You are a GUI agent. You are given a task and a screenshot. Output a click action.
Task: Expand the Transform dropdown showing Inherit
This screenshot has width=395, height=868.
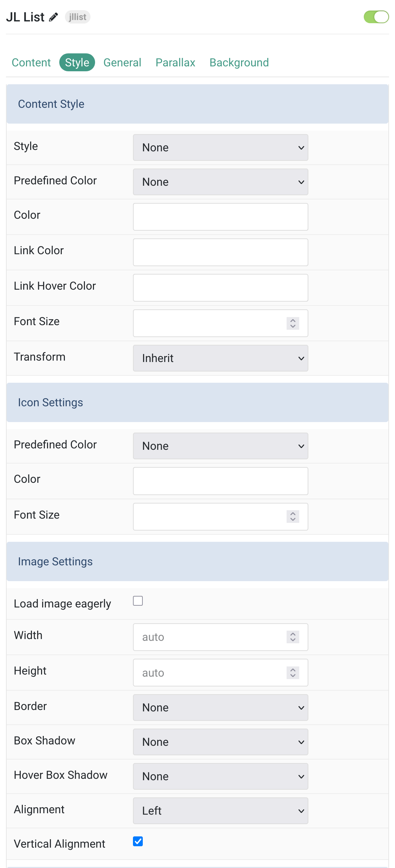point(220,358)
